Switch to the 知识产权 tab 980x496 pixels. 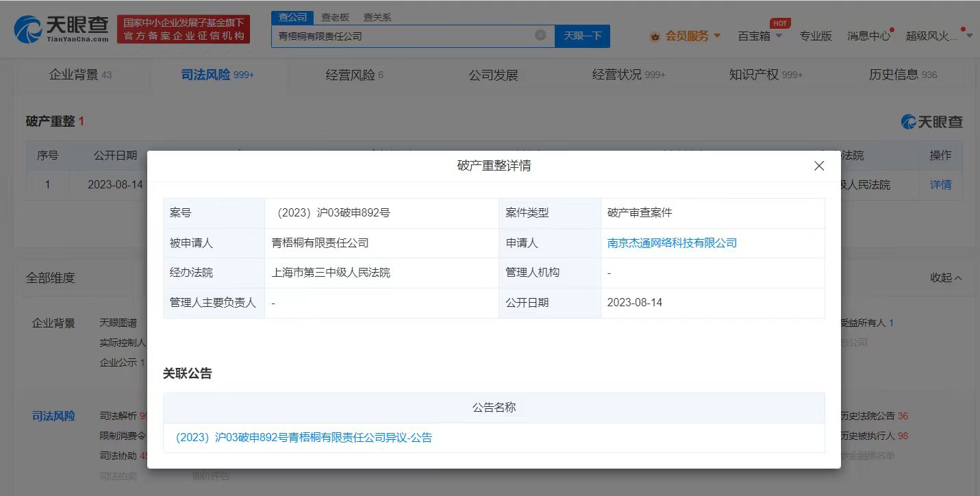[754, 75]
